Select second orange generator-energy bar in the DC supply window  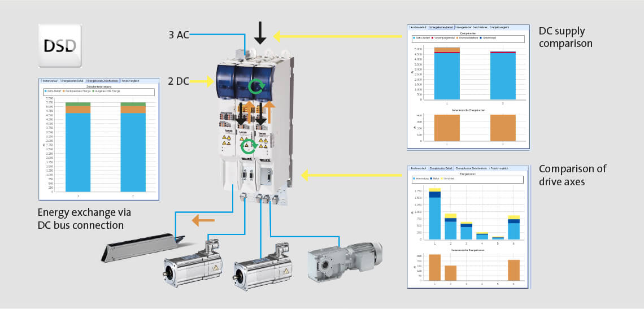pyautogui.click(x=503, y=128)
